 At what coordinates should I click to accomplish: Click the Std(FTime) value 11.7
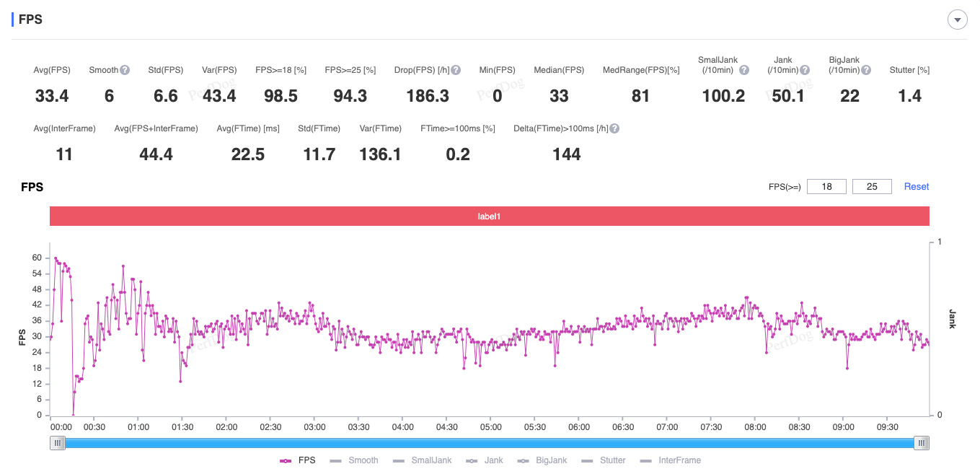tap(319, 154)
